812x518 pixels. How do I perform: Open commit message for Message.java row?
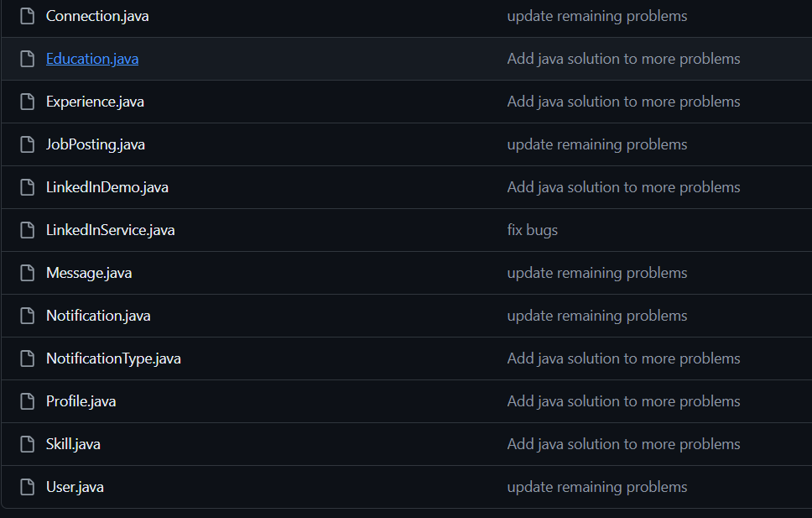(x=596, y=273)
